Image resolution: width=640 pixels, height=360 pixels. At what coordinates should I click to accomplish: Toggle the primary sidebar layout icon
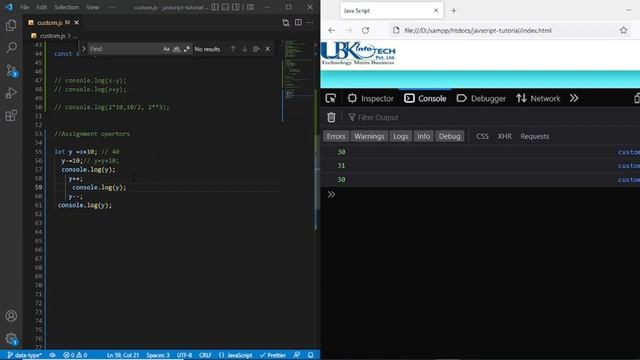pos(215,7)
